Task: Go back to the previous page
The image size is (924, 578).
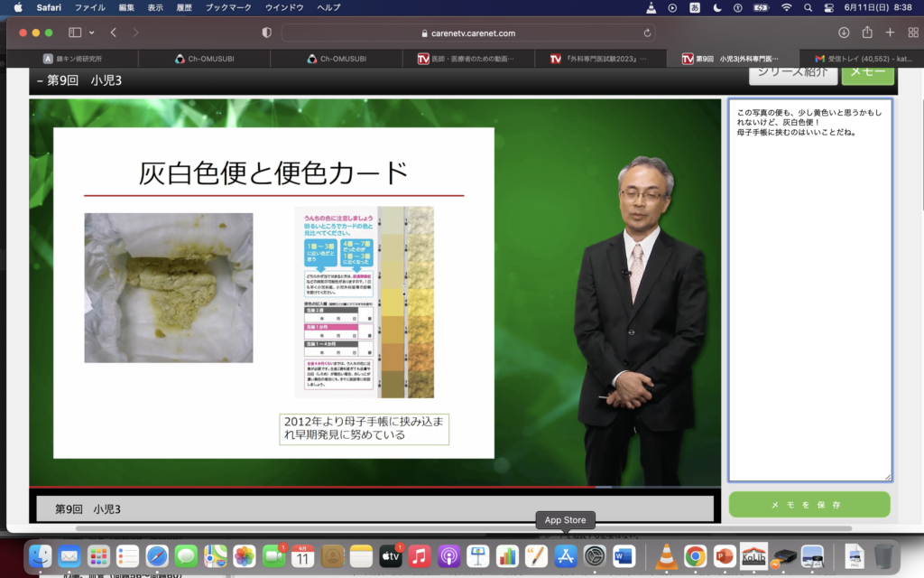Action: 114,33
